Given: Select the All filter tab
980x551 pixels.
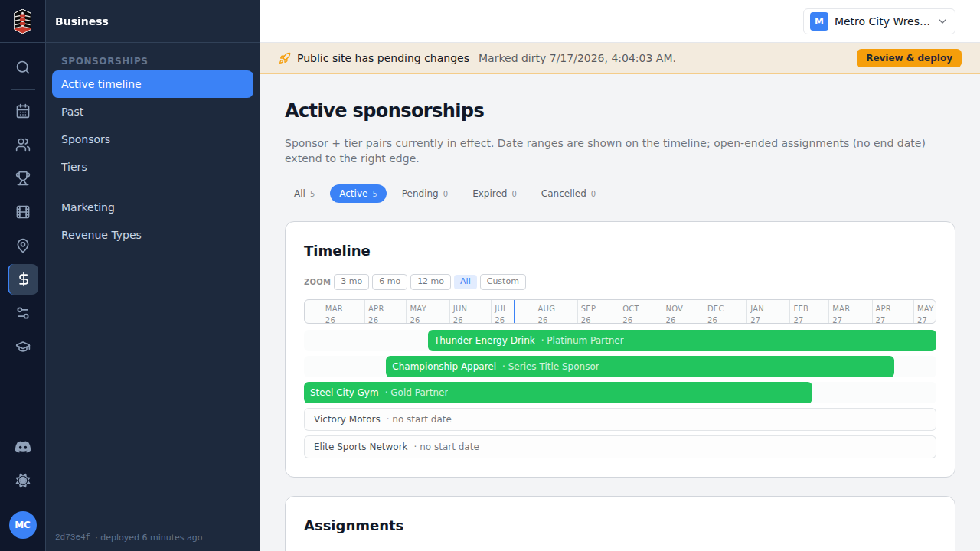Looking at the screenshot, I should tap(304, 194).
